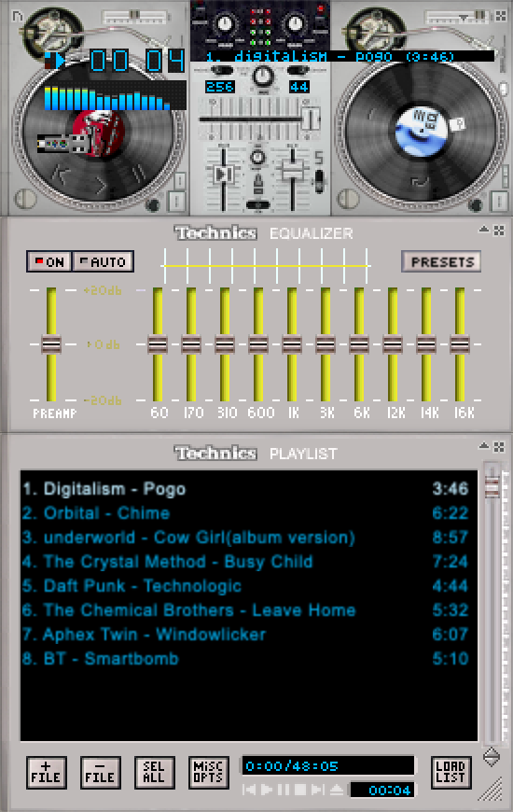Click the - FILE remove button
Image resolution: width=513 pixels, height=812 pixels.
(101, 772)
